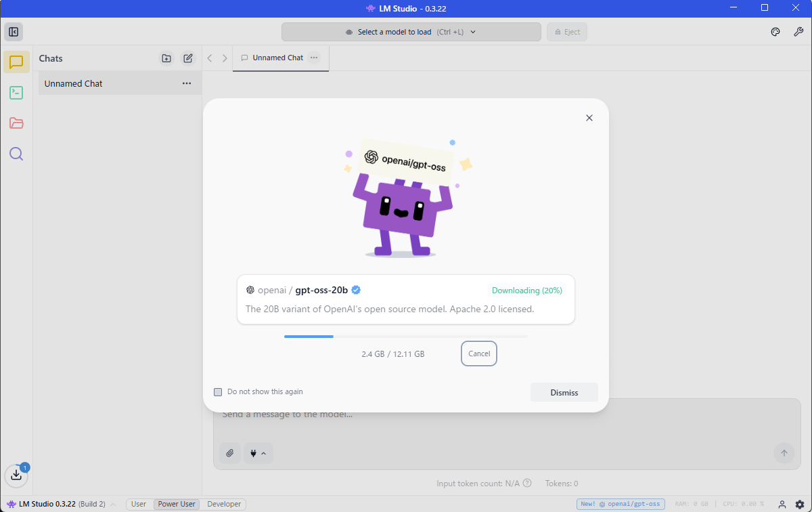Click the Chats panel heading
This screenshot has height=512, width=812.
click(51, 58)
